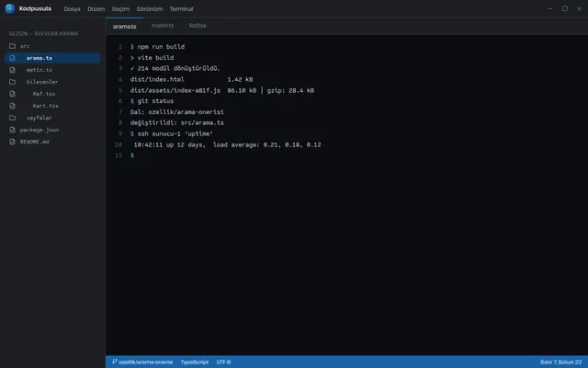Screen dimensions: 588x368
Task: Open package.json from the explorer
Action: point(52,130)
